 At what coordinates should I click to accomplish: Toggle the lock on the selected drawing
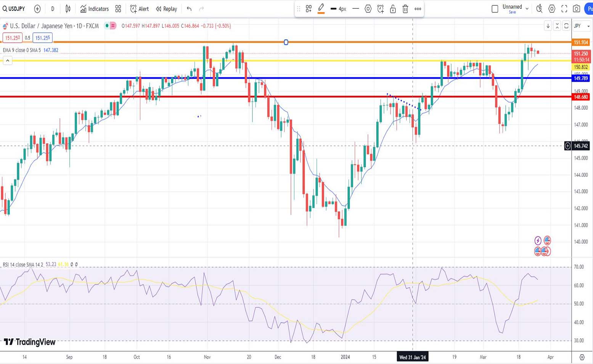pyautogui.click(x=393, y=9)
